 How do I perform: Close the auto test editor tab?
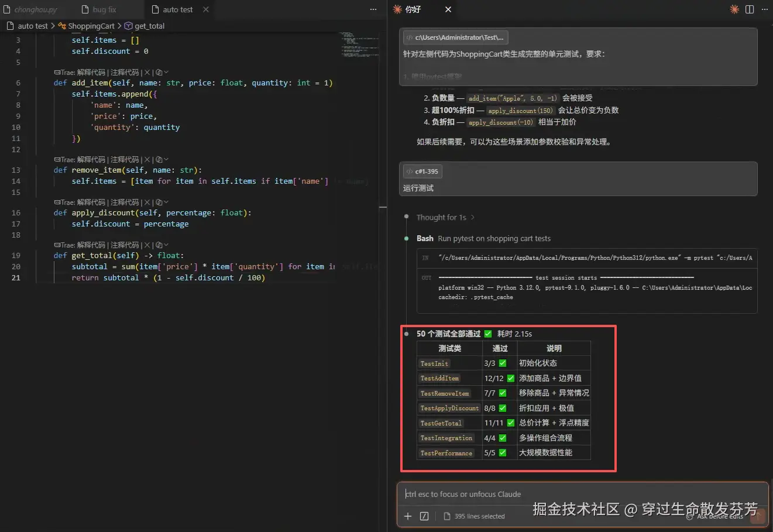206,9
